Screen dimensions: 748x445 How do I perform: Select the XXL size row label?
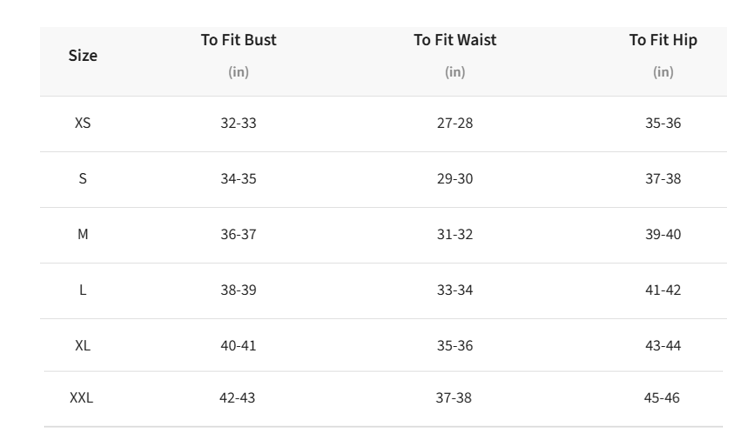pos(81,398)
